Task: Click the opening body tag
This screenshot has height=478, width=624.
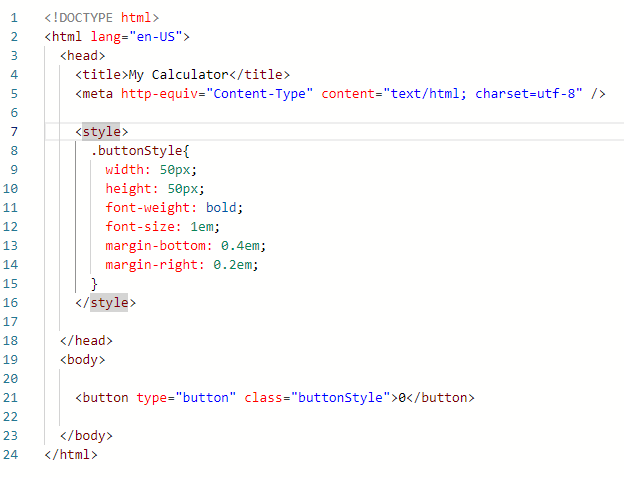Action: 82,359
